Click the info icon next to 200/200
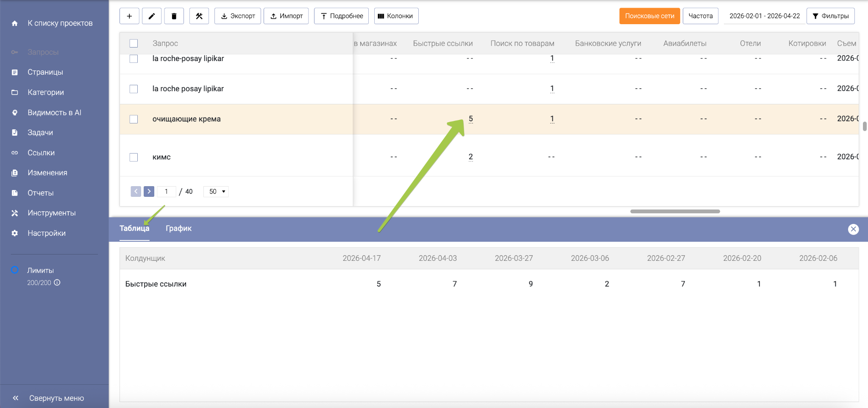 pos(57,282)
